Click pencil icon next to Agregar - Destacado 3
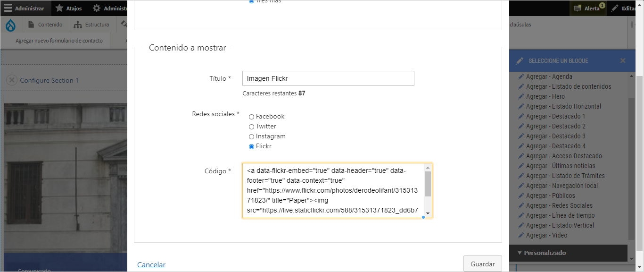 coord(521,136)
